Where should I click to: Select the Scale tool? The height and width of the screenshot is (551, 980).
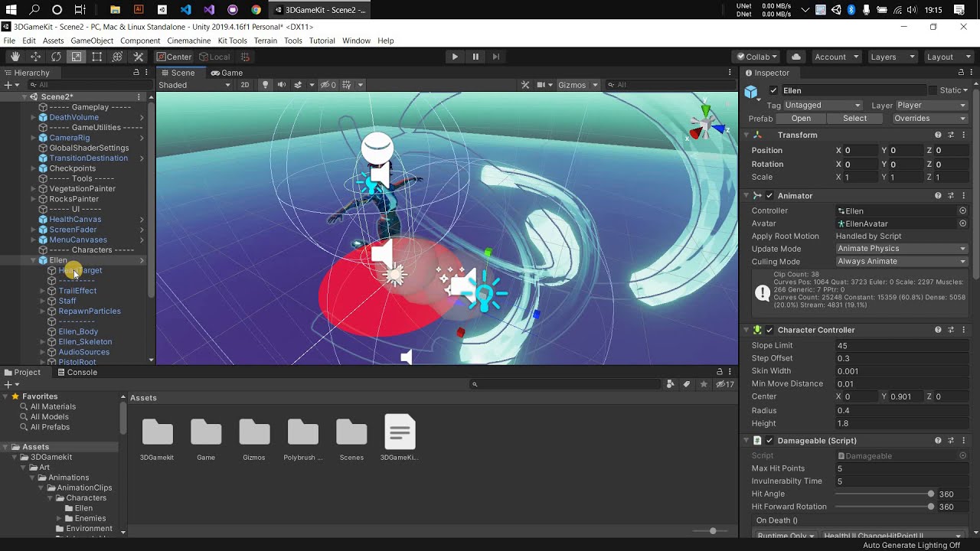point(77,57)
